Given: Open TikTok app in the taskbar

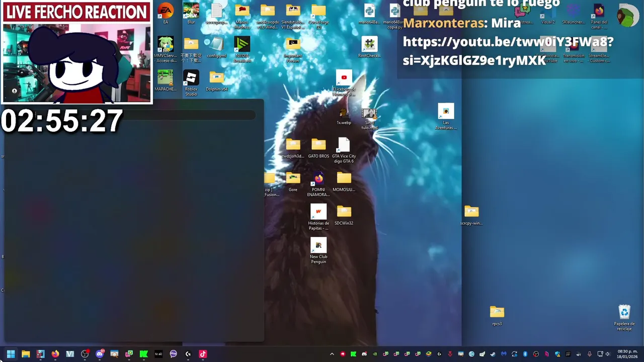Looking at the screenshot, I should coord(203,354).
